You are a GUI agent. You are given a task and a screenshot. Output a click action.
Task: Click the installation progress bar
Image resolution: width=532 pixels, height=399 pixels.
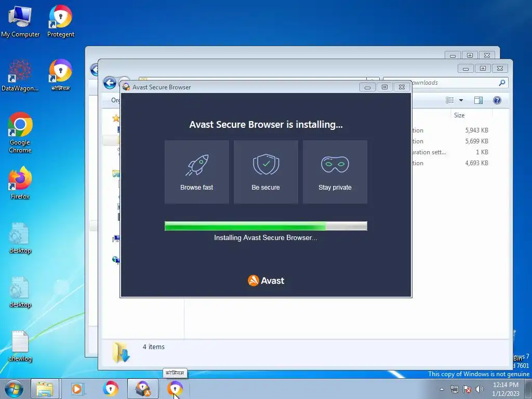(266, 226)
